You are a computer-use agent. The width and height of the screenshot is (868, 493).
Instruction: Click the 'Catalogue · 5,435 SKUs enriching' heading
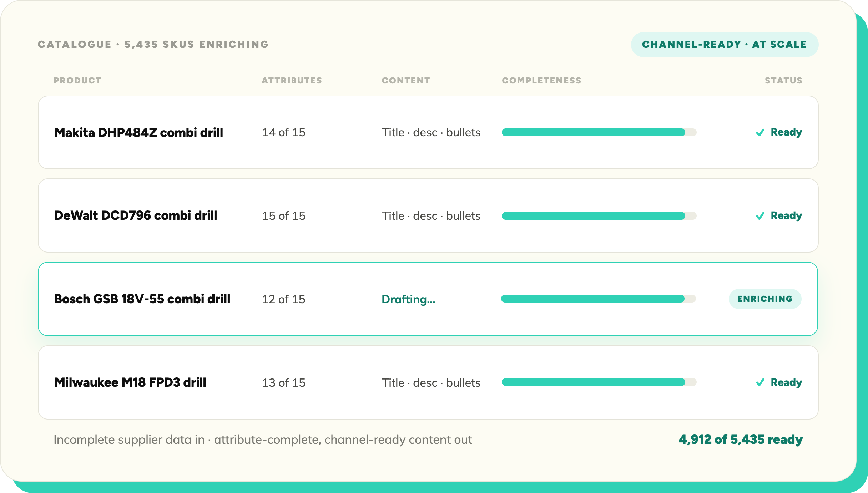tap(153, 45)
